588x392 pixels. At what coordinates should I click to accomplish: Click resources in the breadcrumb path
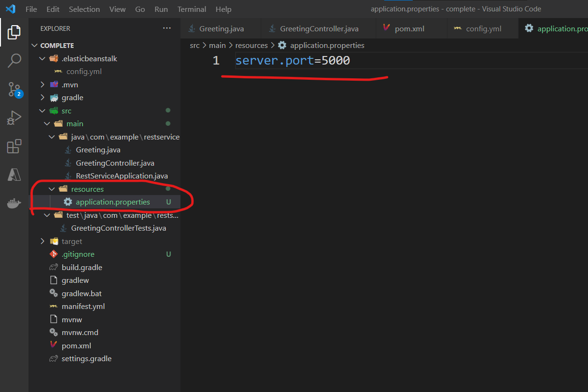coord(252,46)
